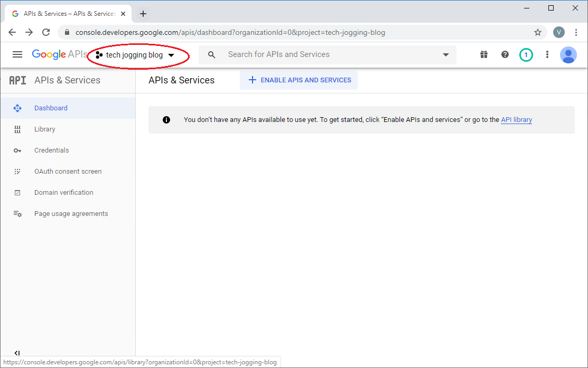Select the APIs & Services browser tab
The width and height of the screenshot is (588, 368).
coord(68,14)
